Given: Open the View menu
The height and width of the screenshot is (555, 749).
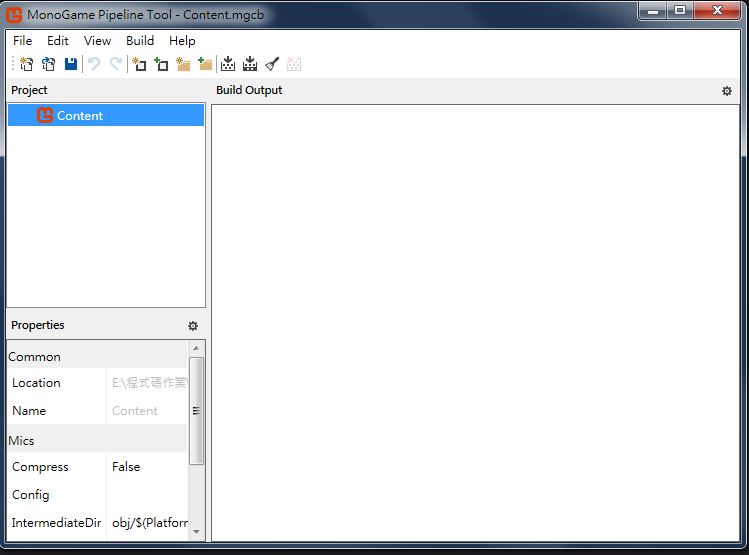Looking at the screenshot, I should click(97, 41).
